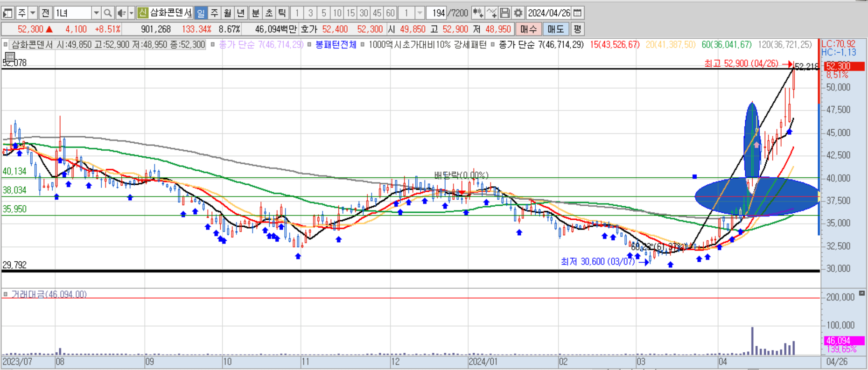Save chart with the floppy disk icon

tap(504, 13)
